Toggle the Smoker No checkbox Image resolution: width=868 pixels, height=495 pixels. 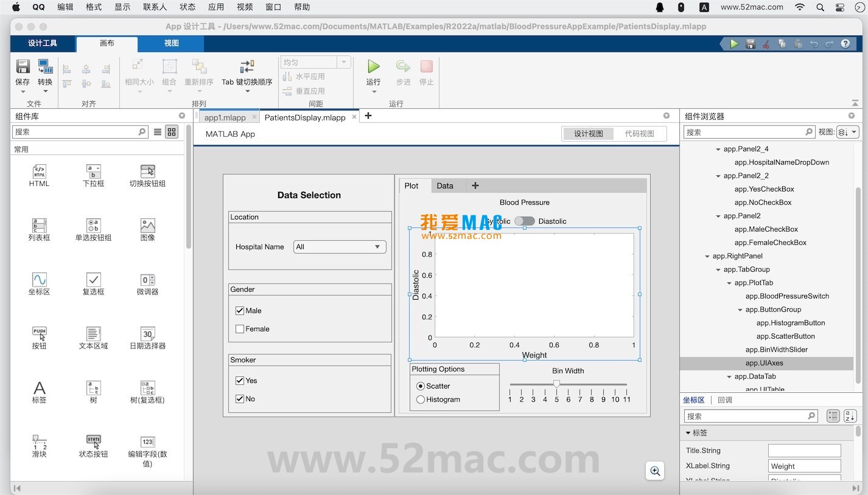coord(240,399)
